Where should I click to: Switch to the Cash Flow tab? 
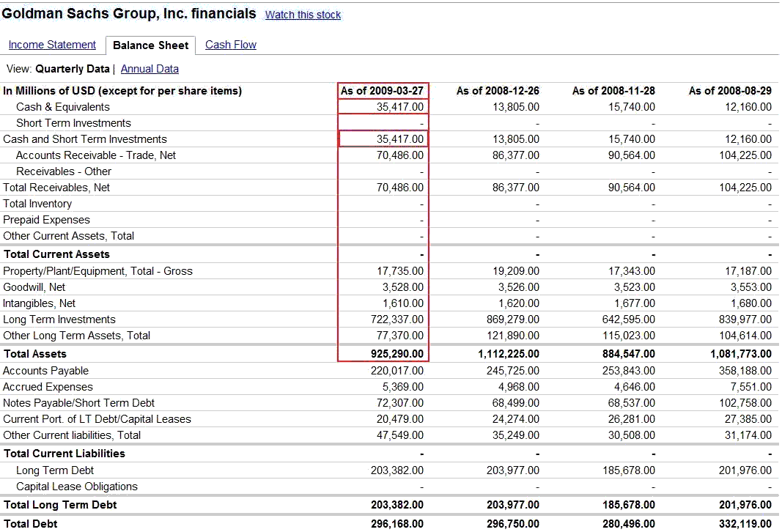pos(231,45)
